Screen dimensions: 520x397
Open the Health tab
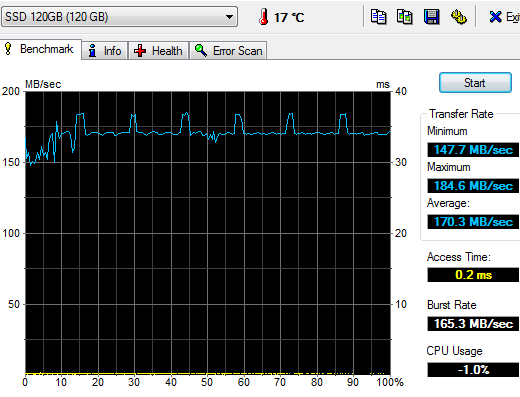click(158, 51)
